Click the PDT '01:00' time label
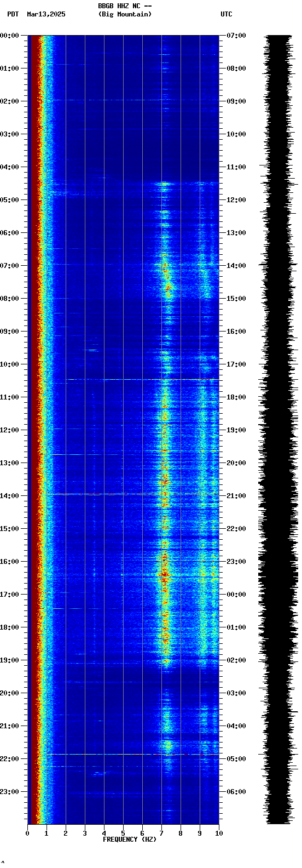The height and width of the screenshot is (868, 302). pyautogui.click(x=9, y=68)
